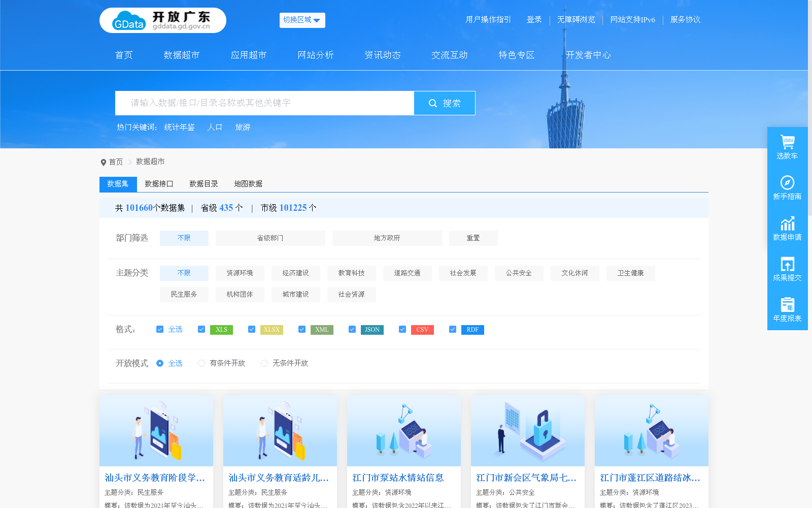Click the location pin icon beside 首页 breadcrumb
The image size is (812, 508).
[x=103, y=162]
